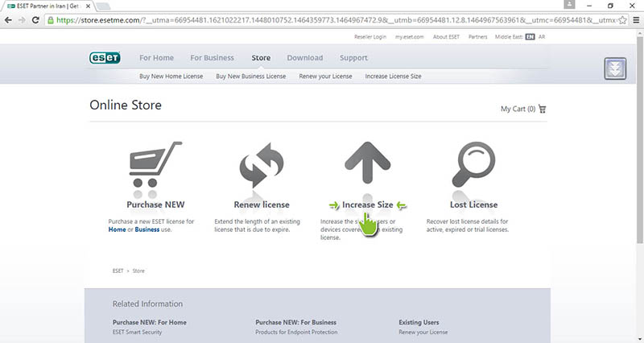Click the vertical page scrollbar
The image size is (644, 343).
640,139
